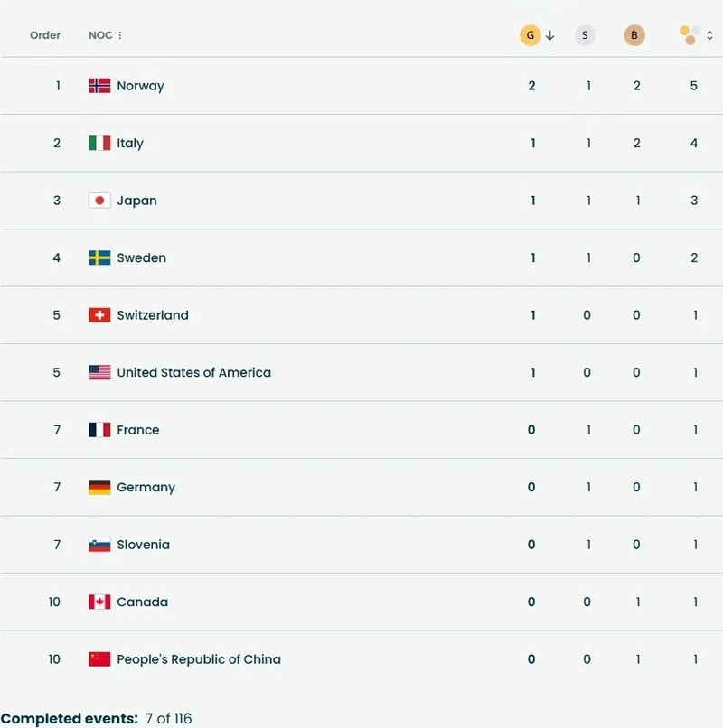Screen dimensions: 723x728
Task: Click the Canada flag icon
Action: 99,602
